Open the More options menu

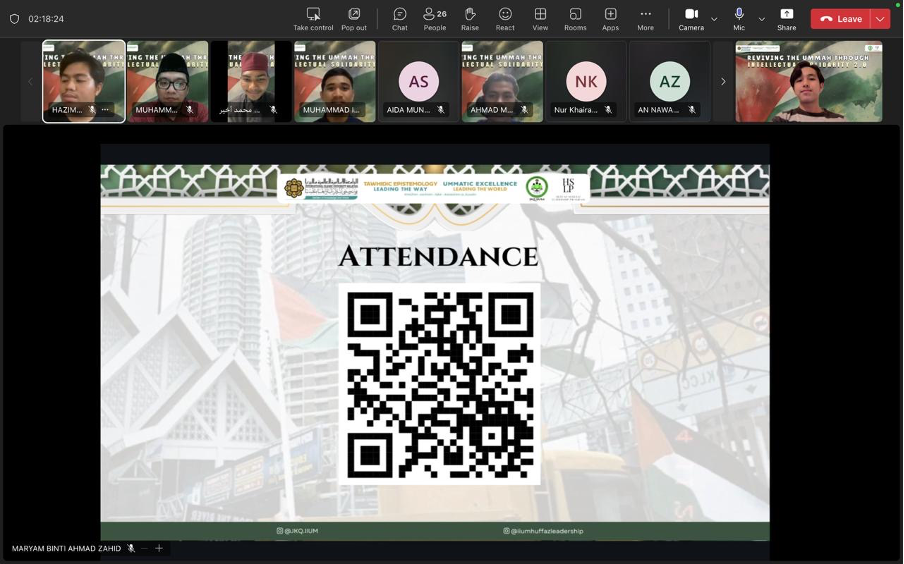645,18
